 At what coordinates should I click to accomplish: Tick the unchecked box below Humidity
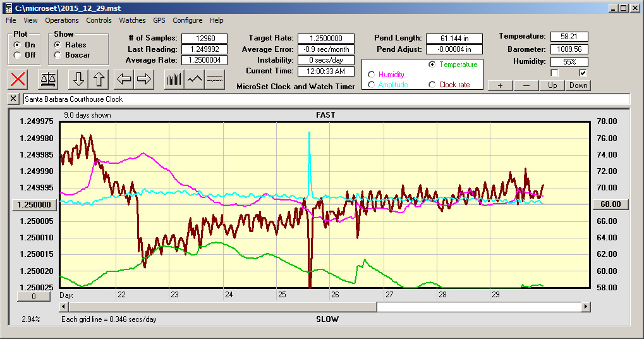click(x=554, y=73)
